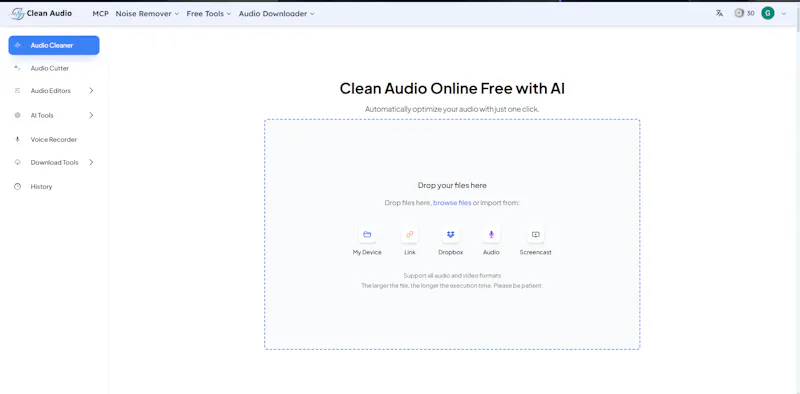This screenshot has height=394, width=800.
Task: Expand the AI Tools chevron
Action: pyautogui.click(x=91, y=115)
